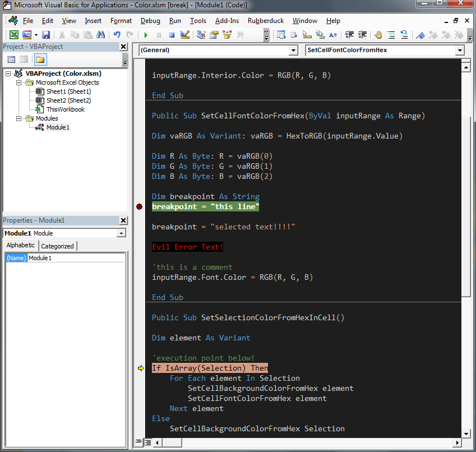Click the Toolbox wrench-and-hammer icon
Screen dimensions: 476x452
[241, 35]
